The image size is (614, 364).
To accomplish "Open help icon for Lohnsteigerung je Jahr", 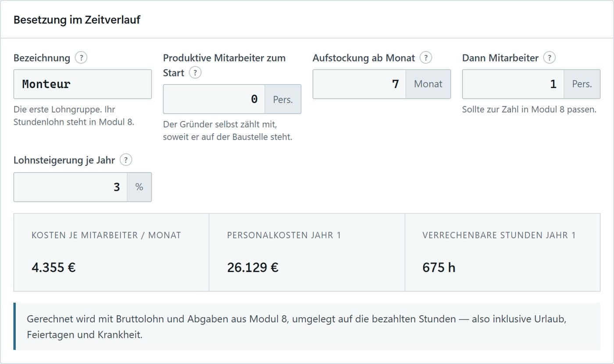I will 126,160.
